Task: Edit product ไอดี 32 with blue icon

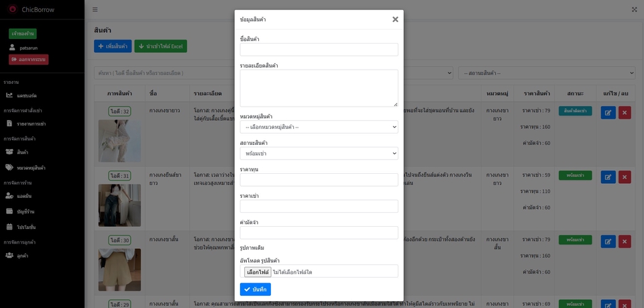Action: (x=608, y=113)
